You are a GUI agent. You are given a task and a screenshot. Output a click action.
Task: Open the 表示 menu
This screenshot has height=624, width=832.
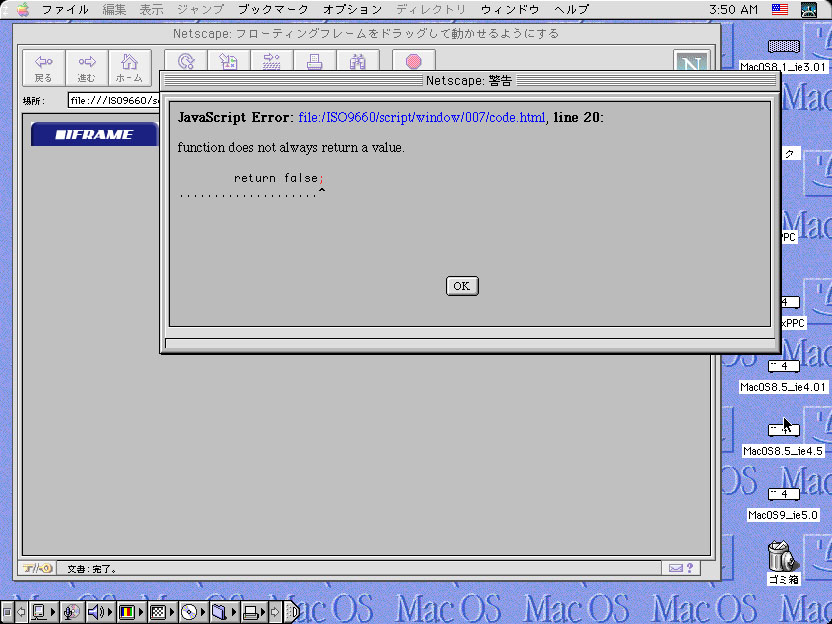151,10
